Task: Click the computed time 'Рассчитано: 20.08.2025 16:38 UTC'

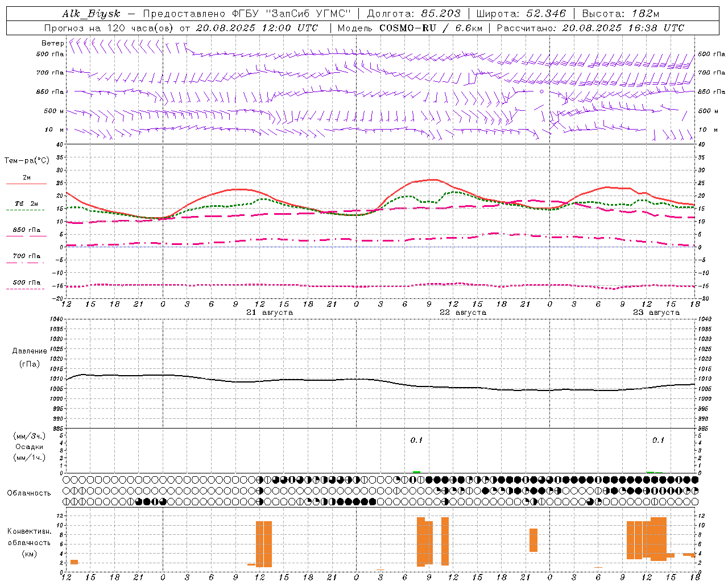Action: point(590,28)
